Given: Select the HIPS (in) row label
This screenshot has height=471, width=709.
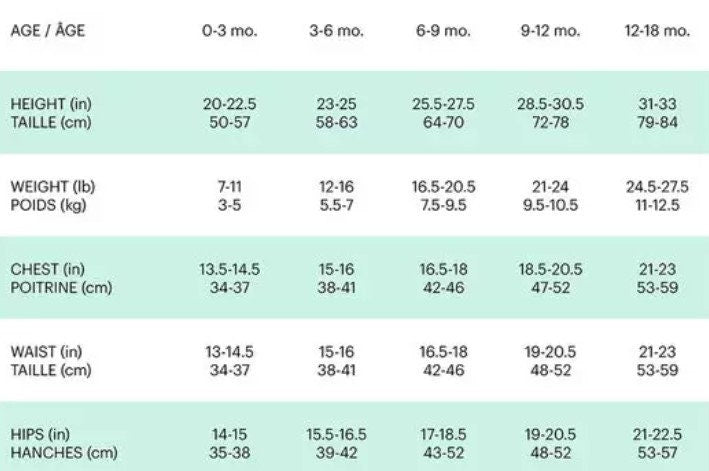Looking at the screenshot, I should (x=41, y=434).
